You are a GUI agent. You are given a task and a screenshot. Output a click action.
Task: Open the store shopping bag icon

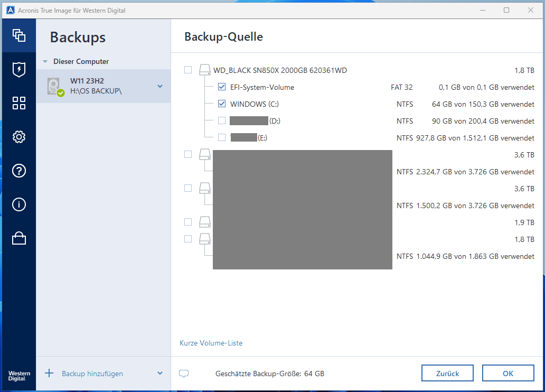click(19, 238)
